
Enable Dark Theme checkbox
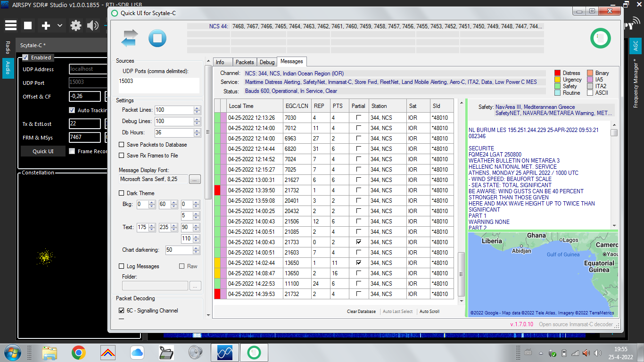[122, 193]
